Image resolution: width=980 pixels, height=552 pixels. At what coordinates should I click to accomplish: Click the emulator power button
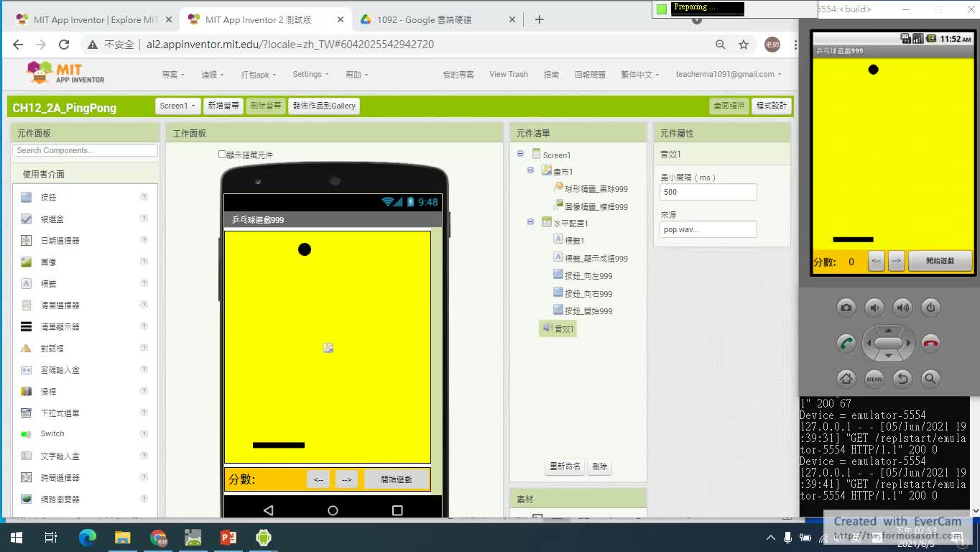(x=930, y=308)
